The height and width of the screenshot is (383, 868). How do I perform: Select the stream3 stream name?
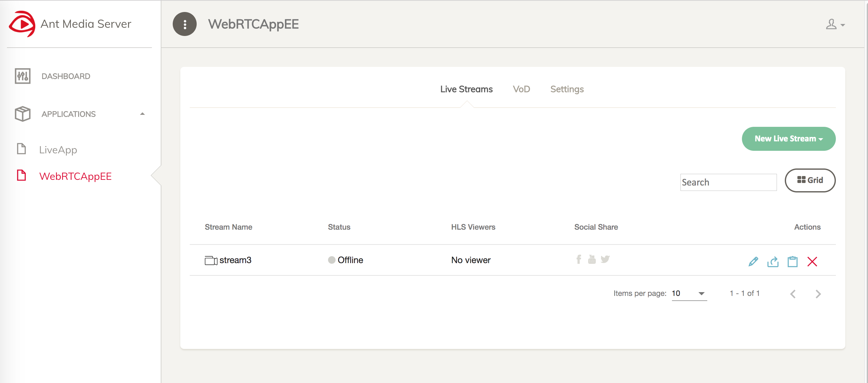pos(235,260)
